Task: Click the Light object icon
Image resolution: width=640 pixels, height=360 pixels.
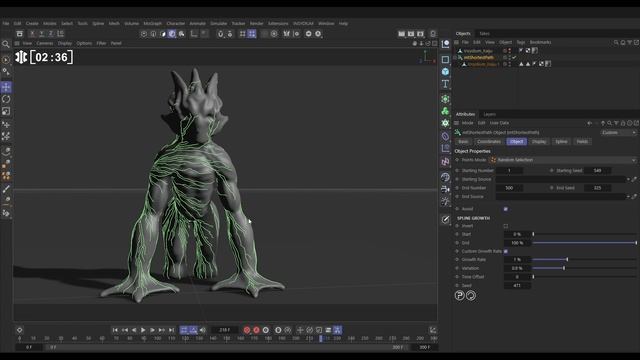Action: pos(445,201)
